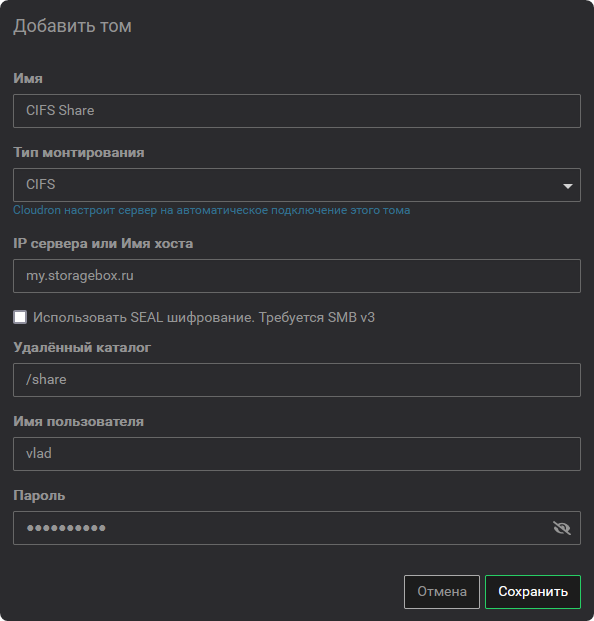Click the Имя пользователя label
This screenshot has height=621, width=594.
pyautogui.click(x=78, y=421)
